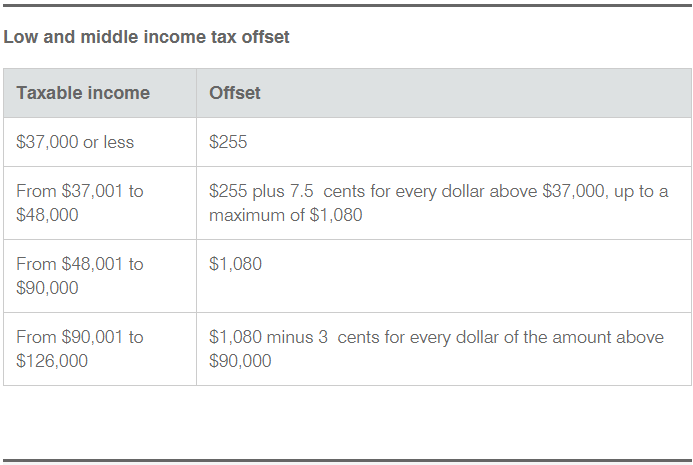Click '$90,000' at the end of the last offset cell
The height and width of the screenshot is (465, 693).
(240, 361)
